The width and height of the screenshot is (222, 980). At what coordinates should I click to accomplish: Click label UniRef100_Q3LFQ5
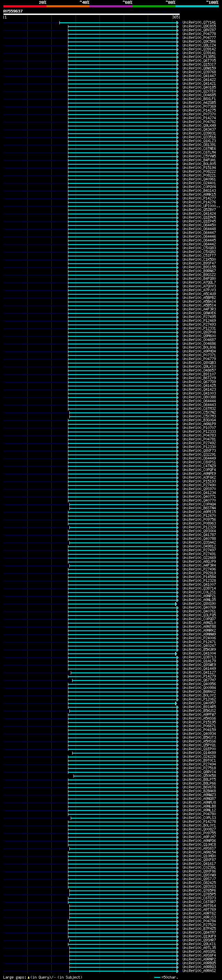199,615
